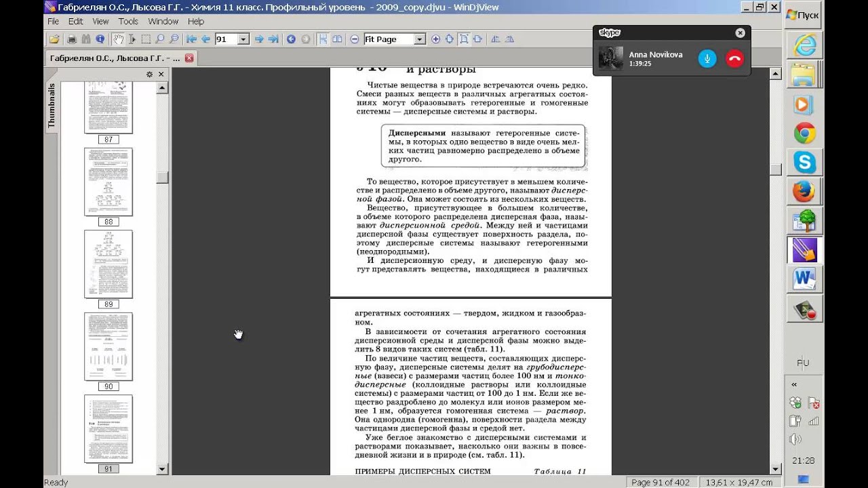
Task: Open thumbnails panel settings gear
Action: 149,74
